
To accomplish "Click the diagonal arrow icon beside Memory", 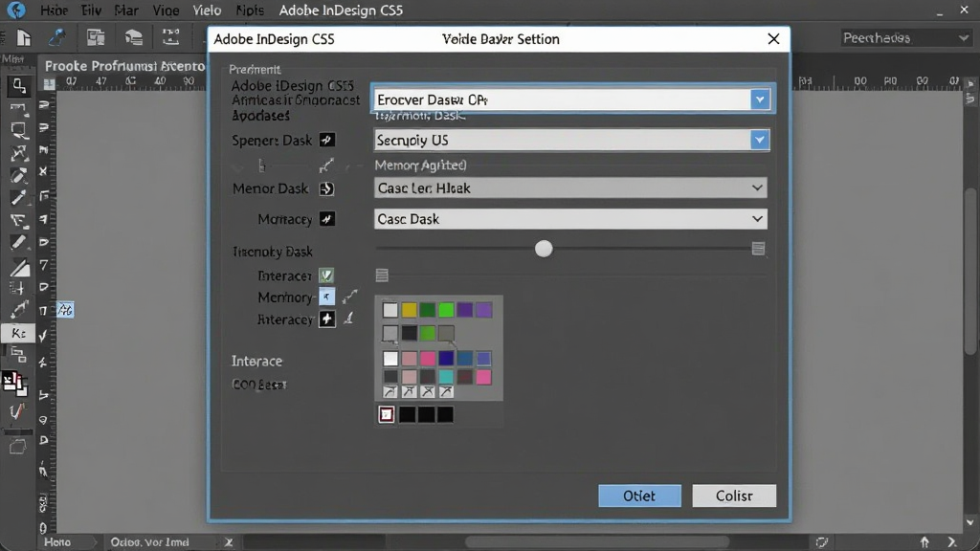I will click(x=350, y=297).
